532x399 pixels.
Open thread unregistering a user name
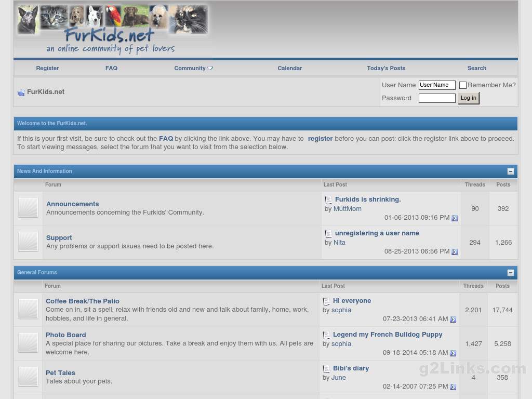[377, 233]
